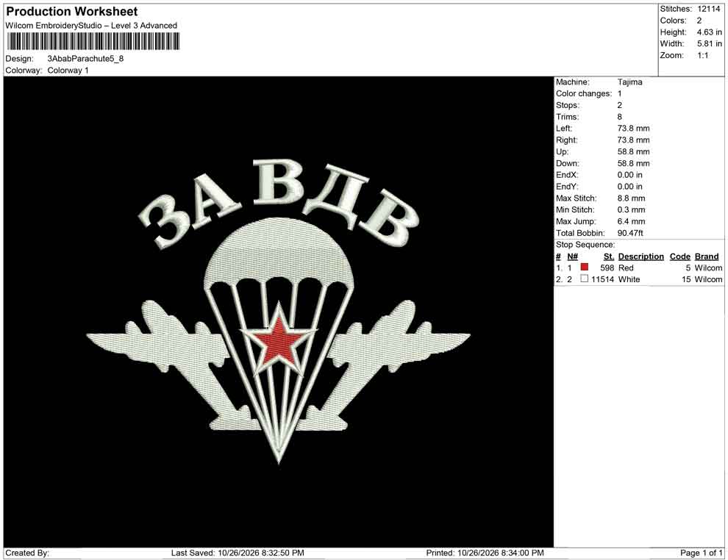This screenshot has height=560, width=728.
Task: Click the stitch count '11514' in White row
Action: point(602,279)
